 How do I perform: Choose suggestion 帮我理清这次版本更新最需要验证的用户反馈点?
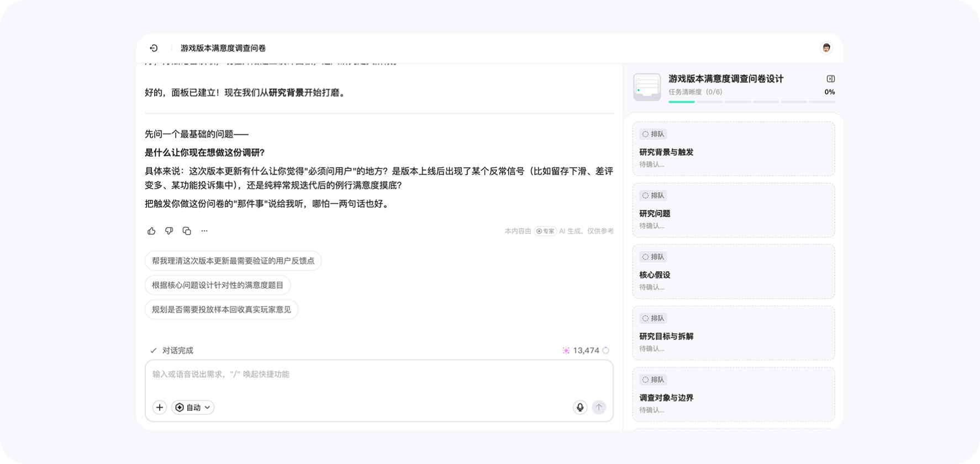point(233,261)
